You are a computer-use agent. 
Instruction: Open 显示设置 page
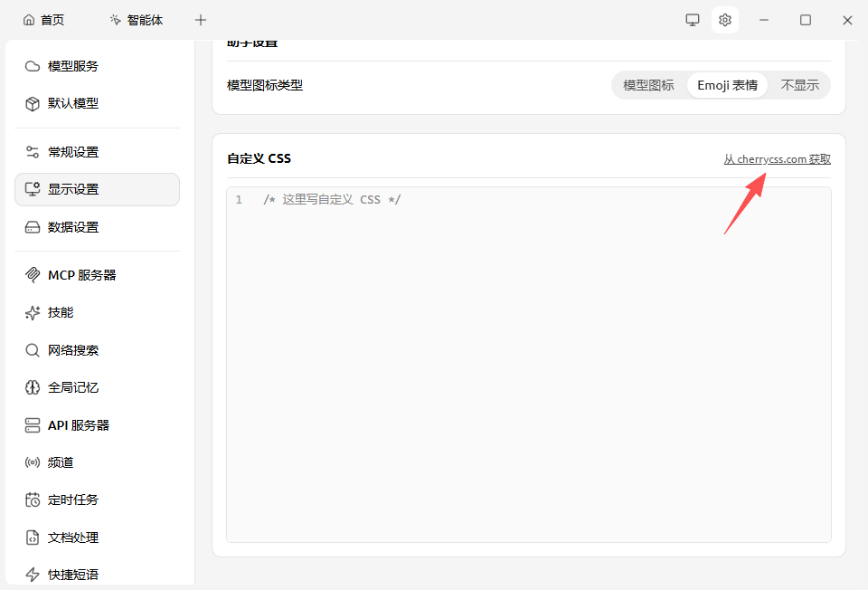point(98,189)
